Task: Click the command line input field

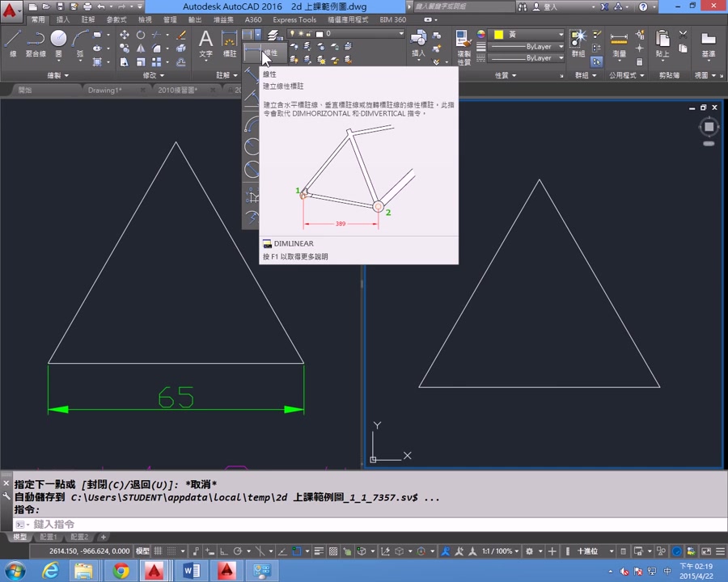Action: point(370,524)
